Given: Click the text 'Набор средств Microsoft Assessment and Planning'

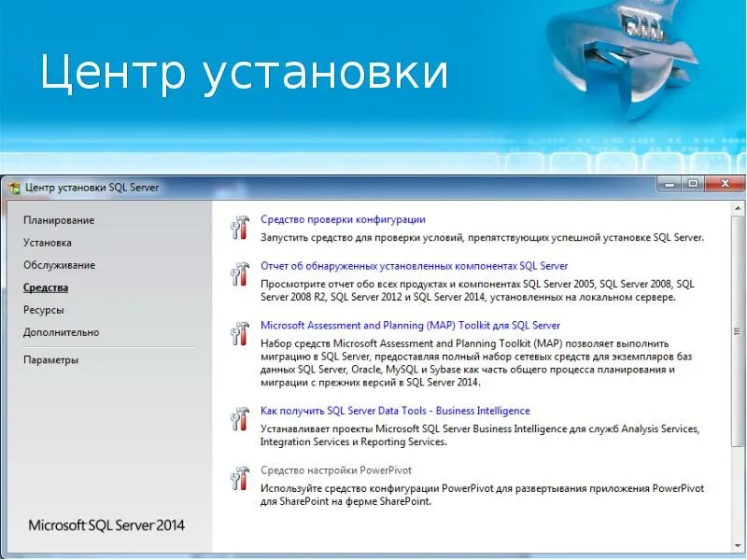Looking at the screenshot, I should coord(476,363).
